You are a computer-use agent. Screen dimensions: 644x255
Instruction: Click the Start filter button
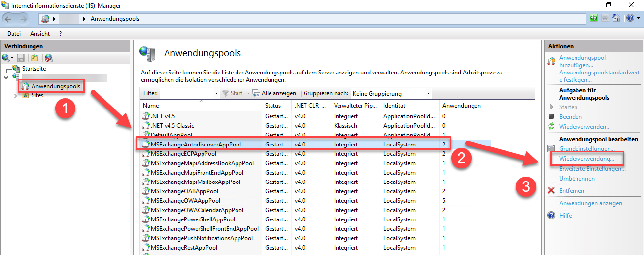click(232, 93)
